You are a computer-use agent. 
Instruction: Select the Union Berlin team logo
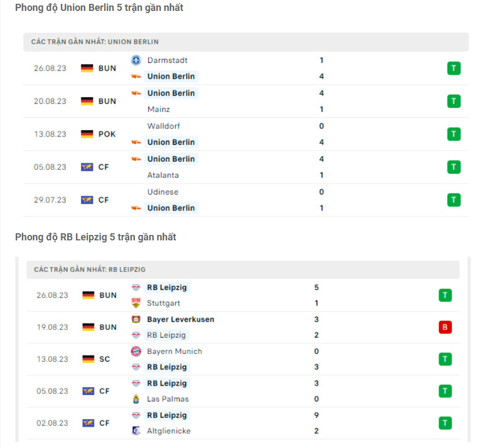[137, 76]
